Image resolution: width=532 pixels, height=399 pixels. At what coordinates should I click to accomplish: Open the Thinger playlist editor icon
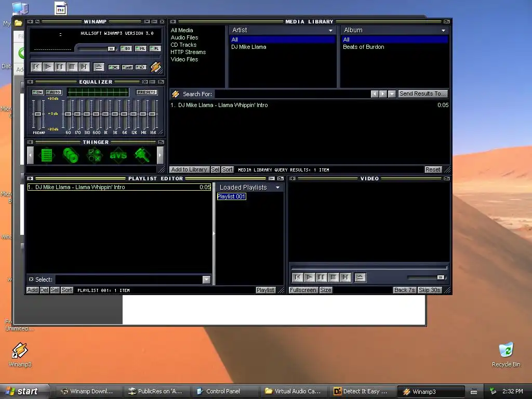pos(46,155)
